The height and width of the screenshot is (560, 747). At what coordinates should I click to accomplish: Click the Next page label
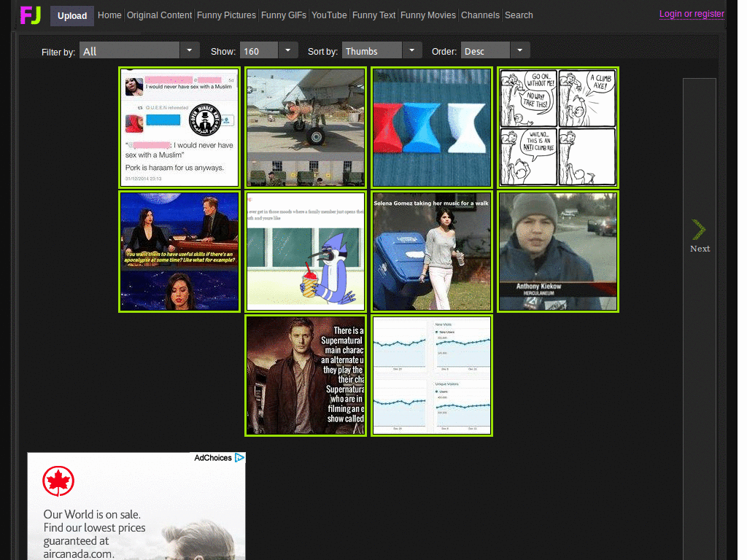click(700, 249)
